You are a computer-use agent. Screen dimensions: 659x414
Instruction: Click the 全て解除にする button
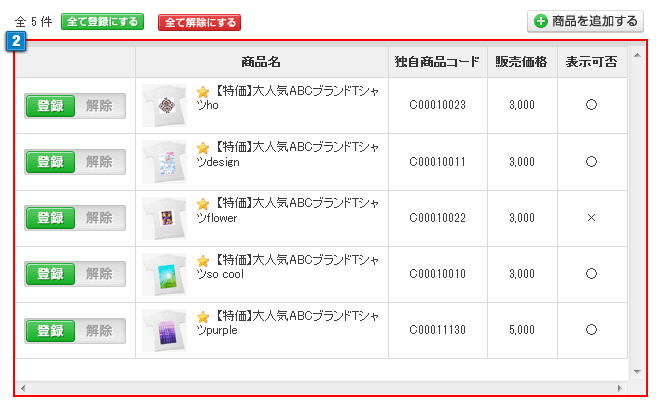pos(199,22)
